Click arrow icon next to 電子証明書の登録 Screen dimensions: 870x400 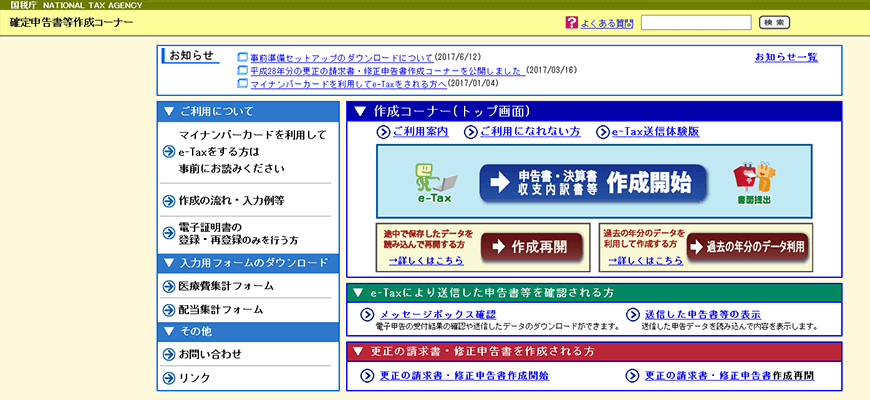[x=169, y=232]
